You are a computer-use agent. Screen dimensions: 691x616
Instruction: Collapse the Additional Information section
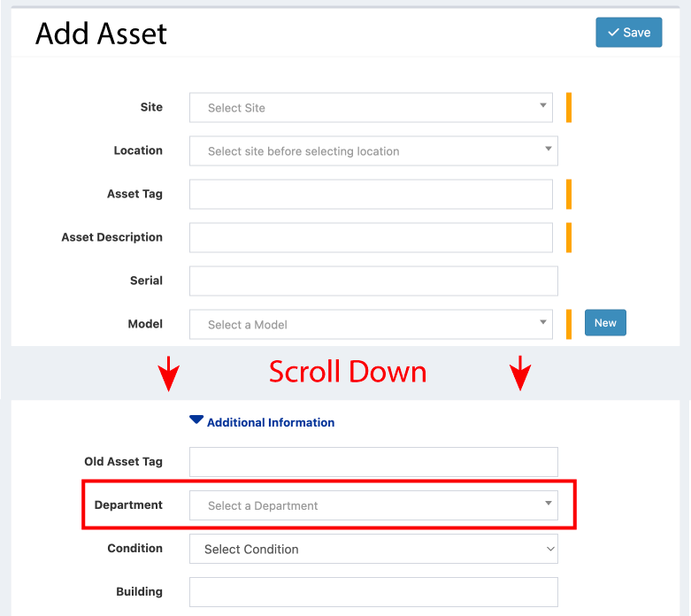[262, 422]
